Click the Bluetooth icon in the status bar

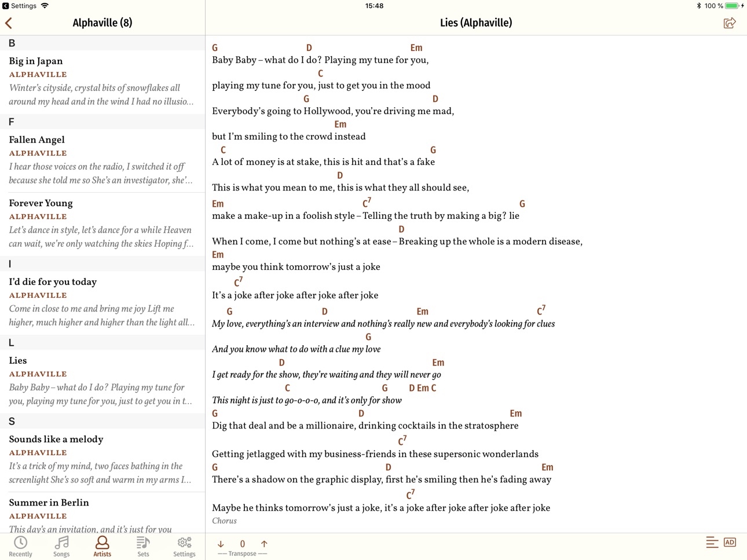tap(699, 6)
